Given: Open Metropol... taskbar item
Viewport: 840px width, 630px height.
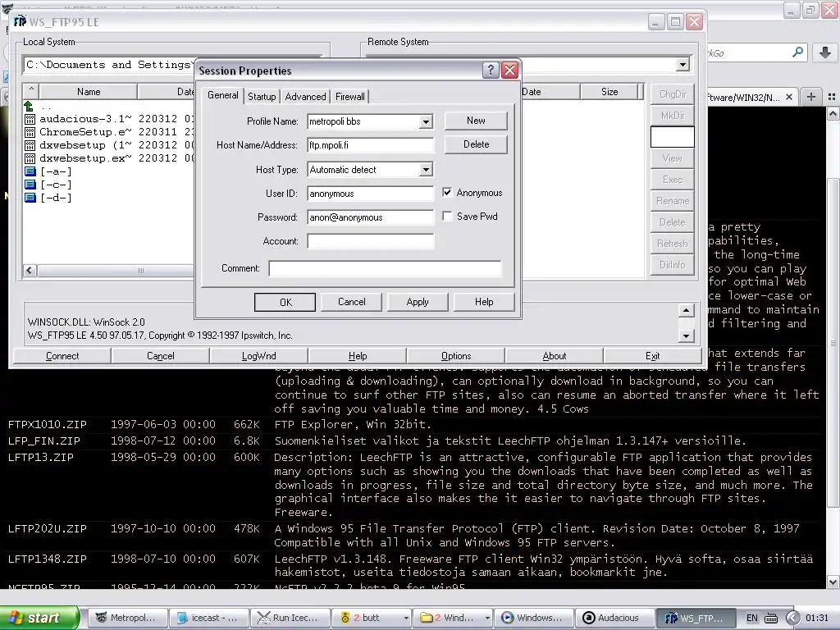Looking at the screenshot, I should click(x=127, y=618).
